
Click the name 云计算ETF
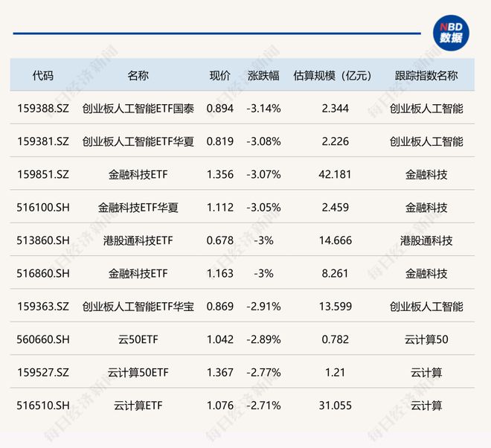point(138,406)
